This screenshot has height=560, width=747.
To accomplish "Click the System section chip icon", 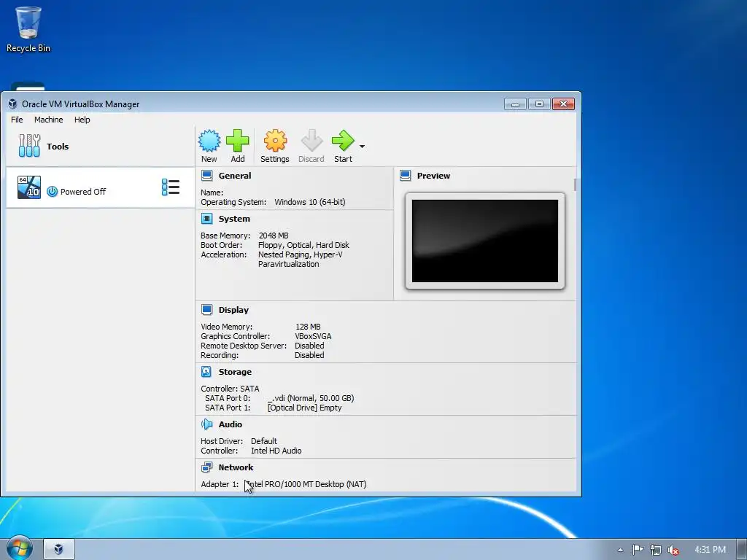I will [x=206, y=219].
